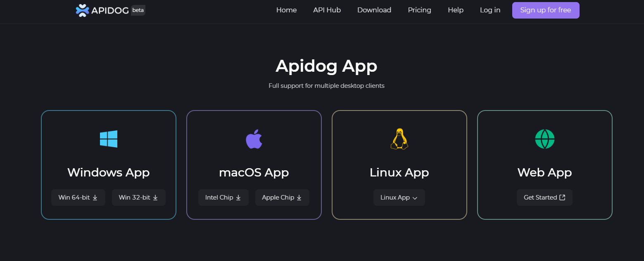
Task: Download the Win 32-bit installer
Action: coord(139,198)
